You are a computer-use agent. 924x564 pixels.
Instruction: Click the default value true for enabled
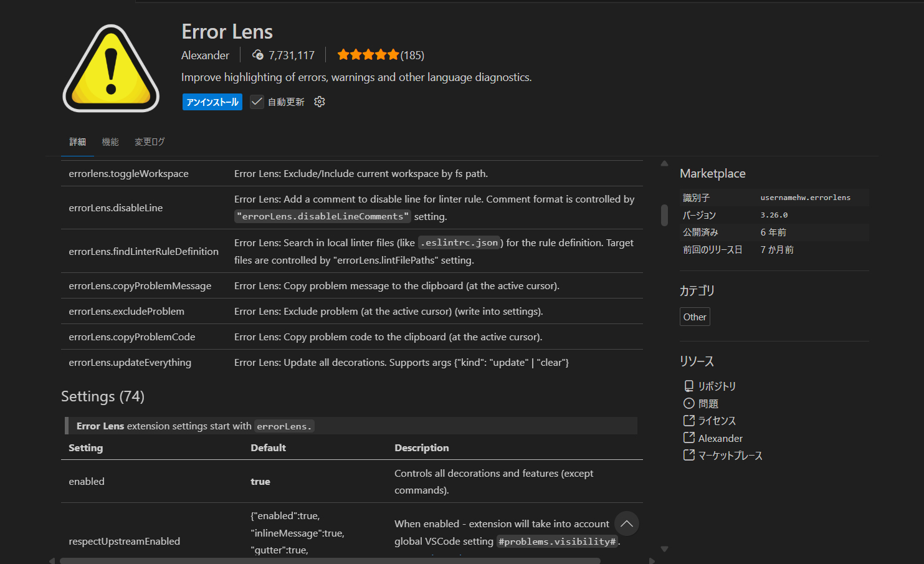pyautogui.click(x=260, y=482)
